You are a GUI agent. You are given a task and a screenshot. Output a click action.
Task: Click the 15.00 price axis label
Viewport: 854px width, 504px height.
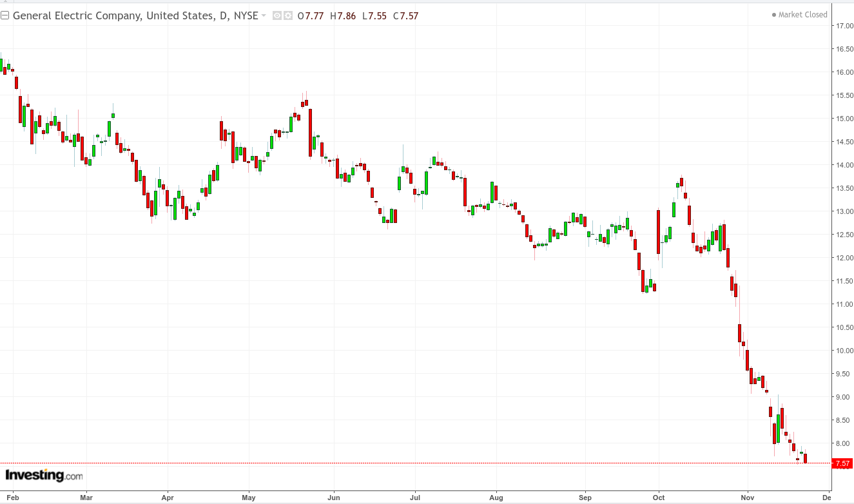(x=845, y=119)
